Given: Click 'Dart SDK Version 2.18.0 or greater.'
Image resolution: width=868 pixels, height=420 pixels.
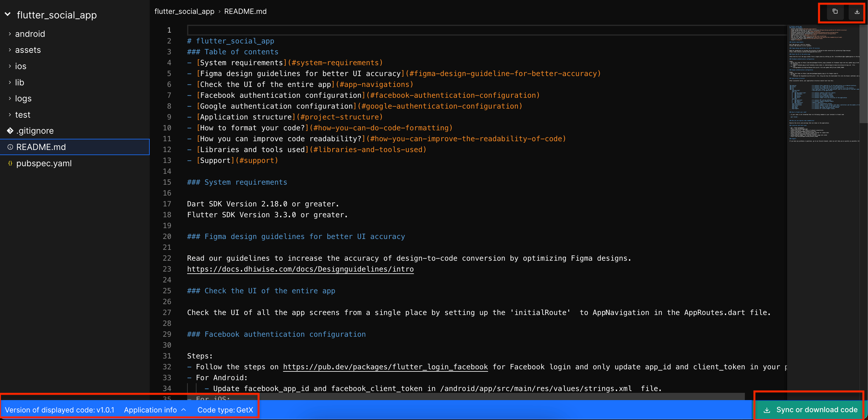Looking at the screenshot, I should [263, 204].
